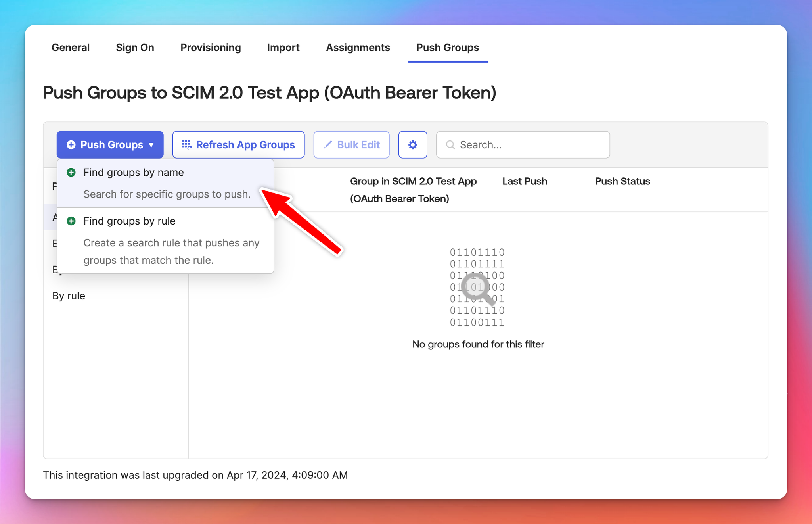The image size is (812, 524).
Task: Switch to the Sign On tab
Action: pyautogui.click(x=135, y=47)
